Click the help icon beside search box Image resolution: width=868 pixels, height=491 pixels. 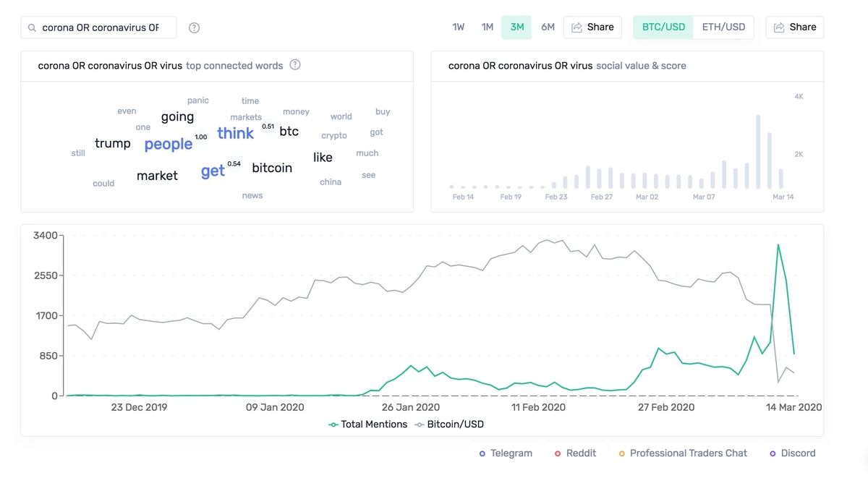194,27
